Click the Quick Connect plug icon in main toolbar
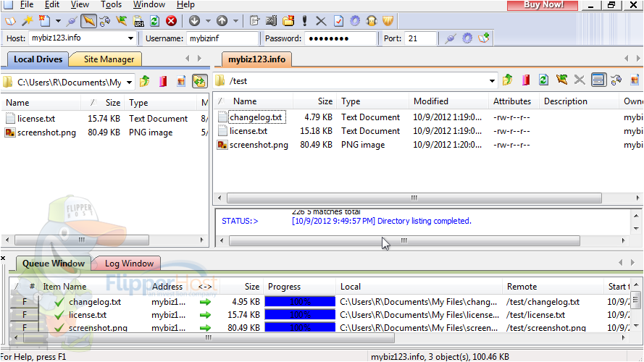This screenshot has height=362, width=644. 72,20
